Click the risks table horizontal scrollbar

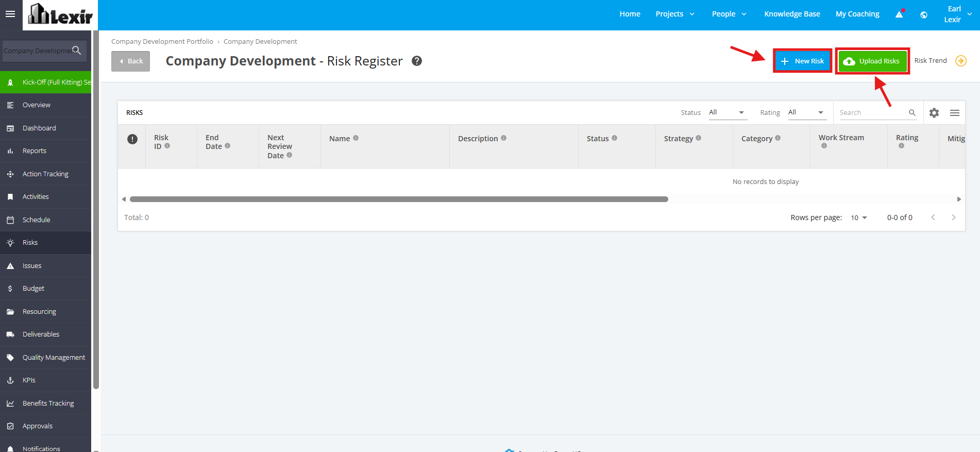pyautogui.click(x=399, y=199)
